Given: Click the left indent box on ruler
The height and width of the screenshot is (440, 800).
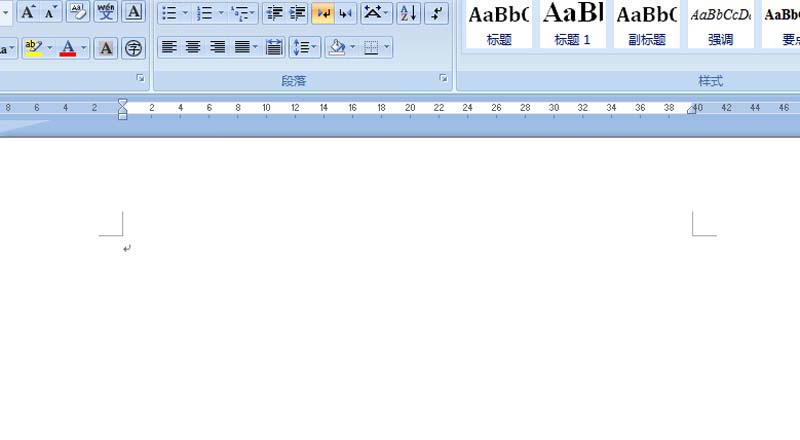Looking at the screenshot, I should point(122,116).
